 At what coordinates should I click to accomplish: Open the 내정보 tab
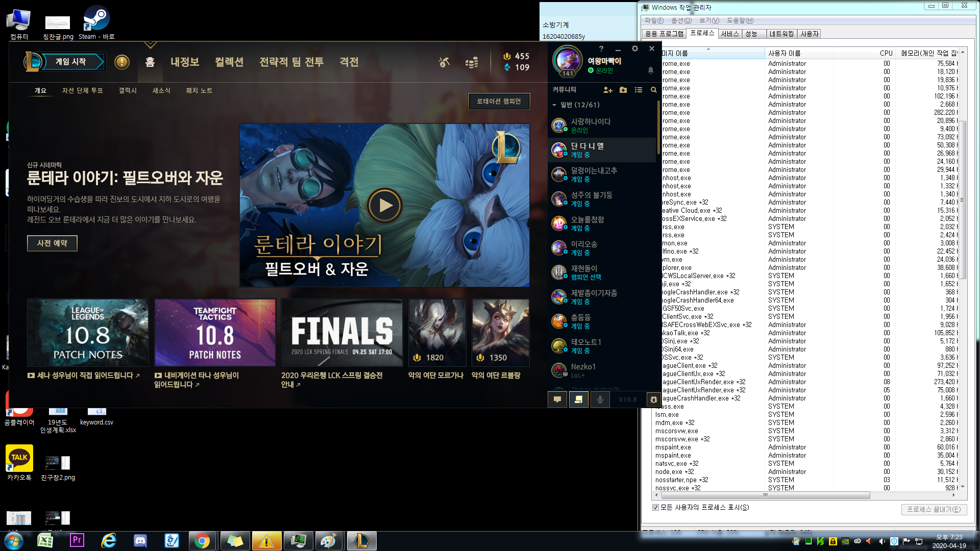(185, 62)
